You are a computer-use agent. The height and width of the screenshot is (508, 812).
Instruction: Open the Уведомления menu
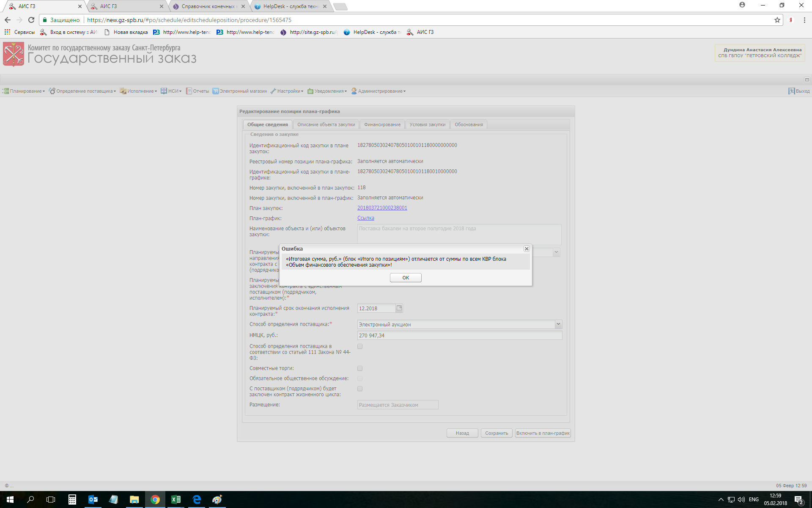pyautogui.click(x=327, y=91)
